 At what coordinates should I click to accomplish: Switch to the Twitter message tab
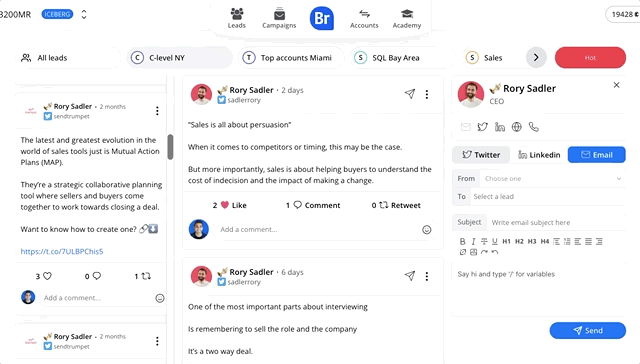click(481, 155)
